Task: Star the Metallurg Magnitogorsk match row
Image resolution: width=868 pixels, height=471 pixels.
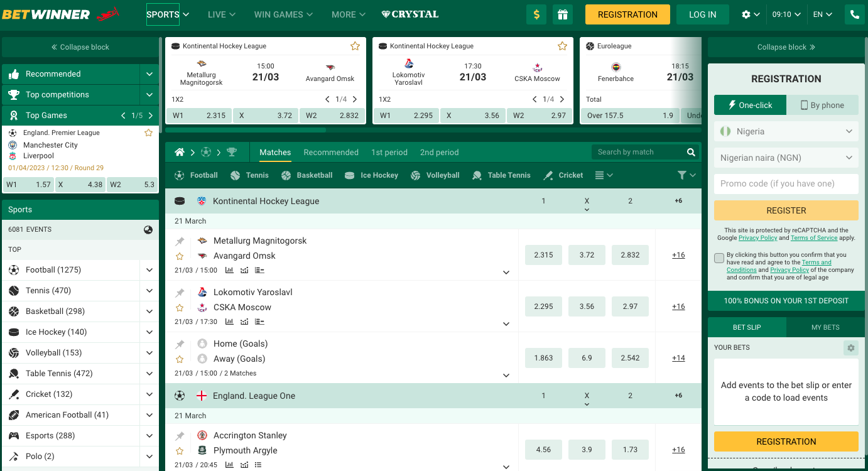Action: (180, 256)
